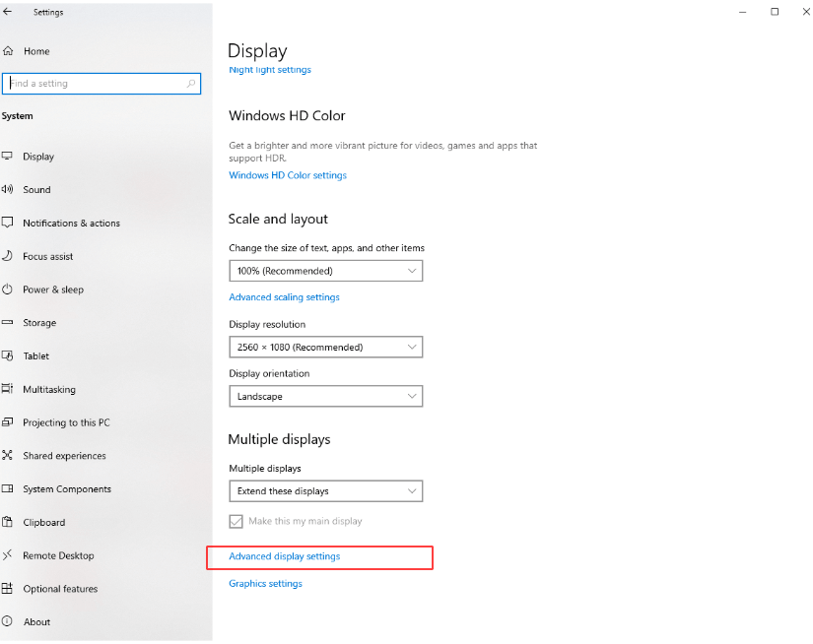Click the System Components icon
The image size is (813, 644).
(7, 488)
